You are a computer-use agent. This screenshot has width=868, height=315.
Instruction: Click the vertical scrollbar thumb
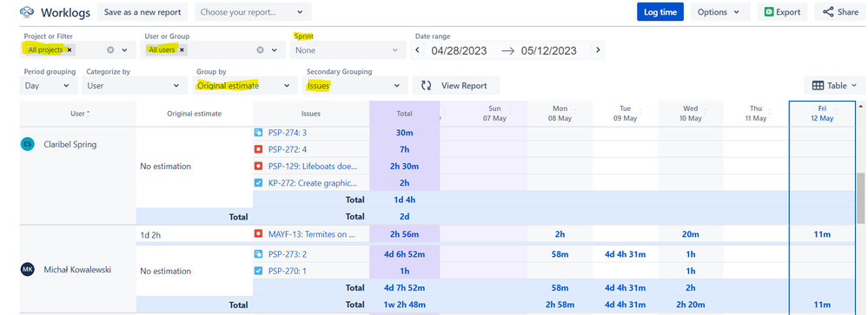pyautogui.click(x=860, y=197)
